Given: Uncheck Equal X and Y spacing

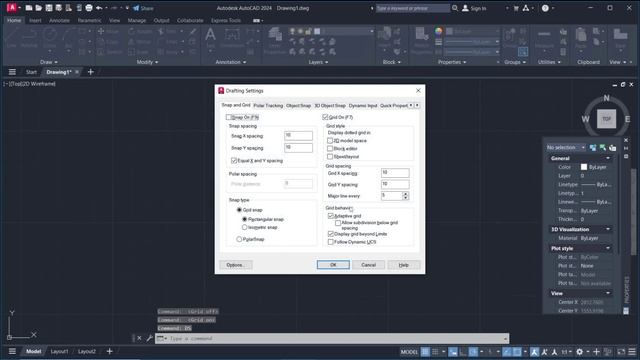Looking at the screenshot, I should [234, 160].
